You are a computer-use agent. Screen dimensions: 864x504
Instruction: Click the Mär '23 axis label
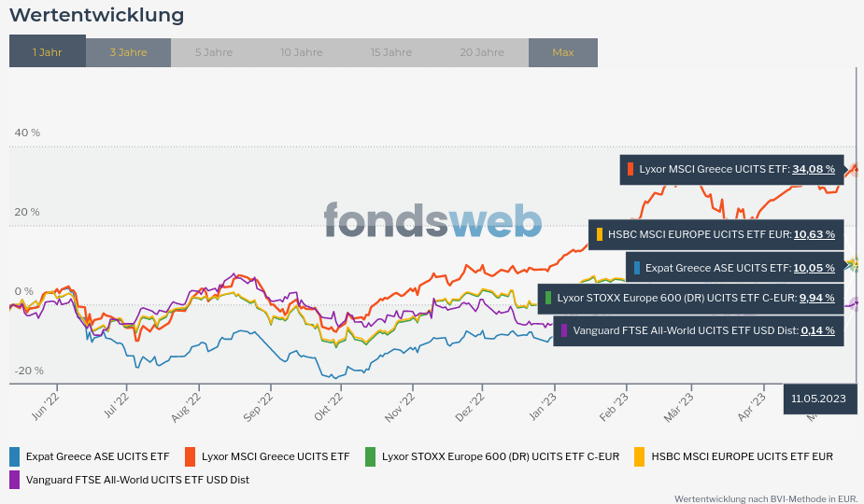(x=678, y=408)
